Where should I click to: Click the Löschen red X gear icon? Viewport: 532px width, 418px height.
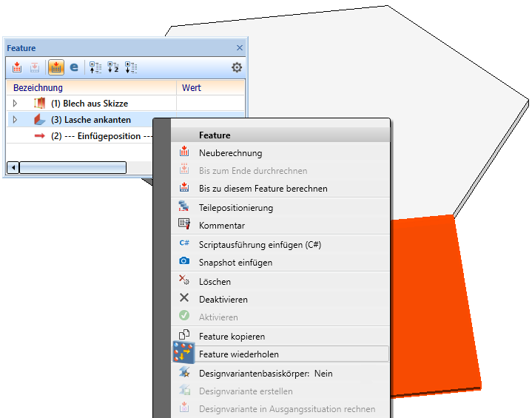click(x=184, y=280)
